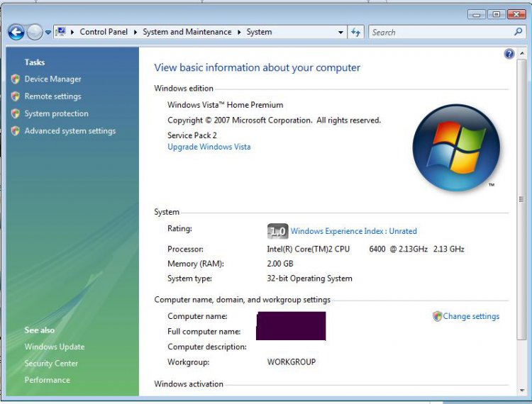The width and height of the screenshot is (532, 404).
Task: Click the shield icon beside Remote settings
Action: (16, 96)
